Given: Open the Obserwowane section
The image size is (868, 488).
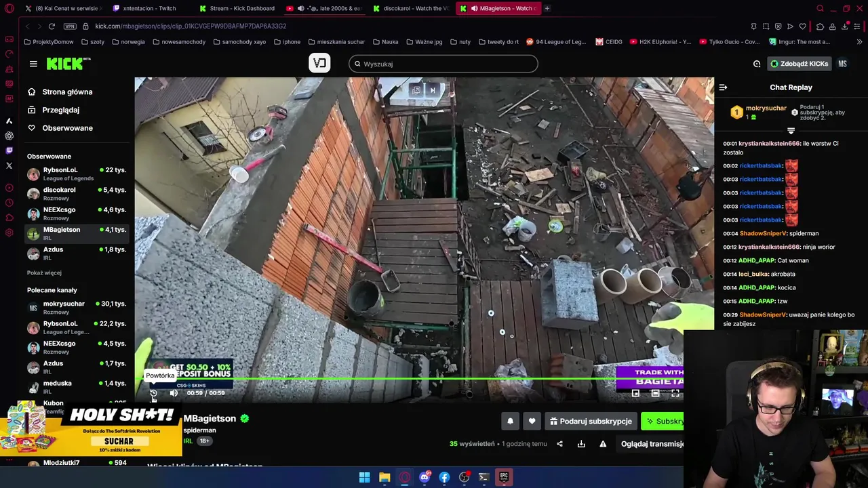Looking at the screenshot, I should click(x=67, y=127).
